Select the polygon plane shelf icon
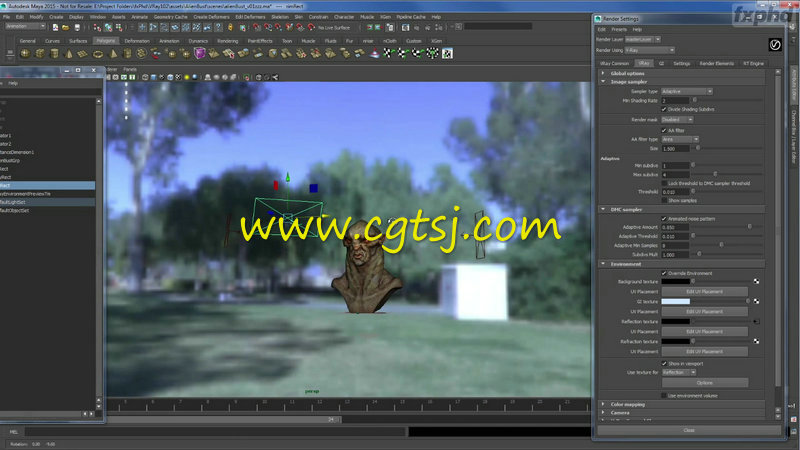The image size is (800, 450). point(83,53)
